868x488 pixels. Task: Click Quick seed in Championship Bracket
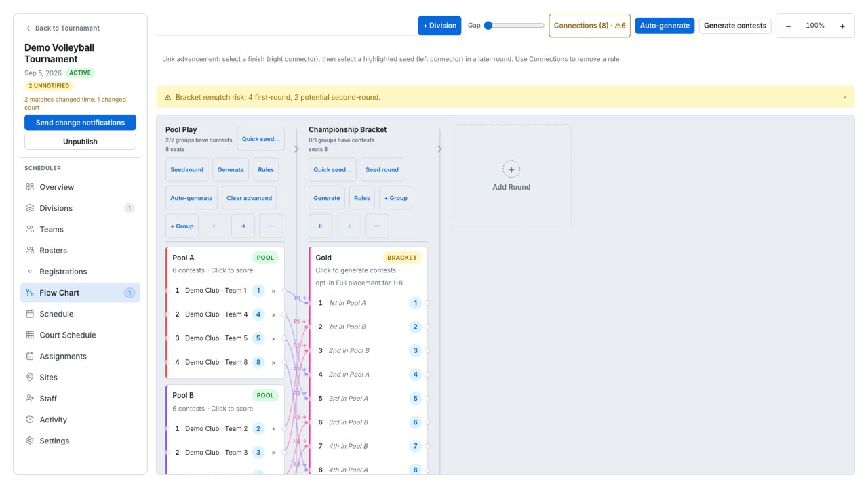pos(332,170)
